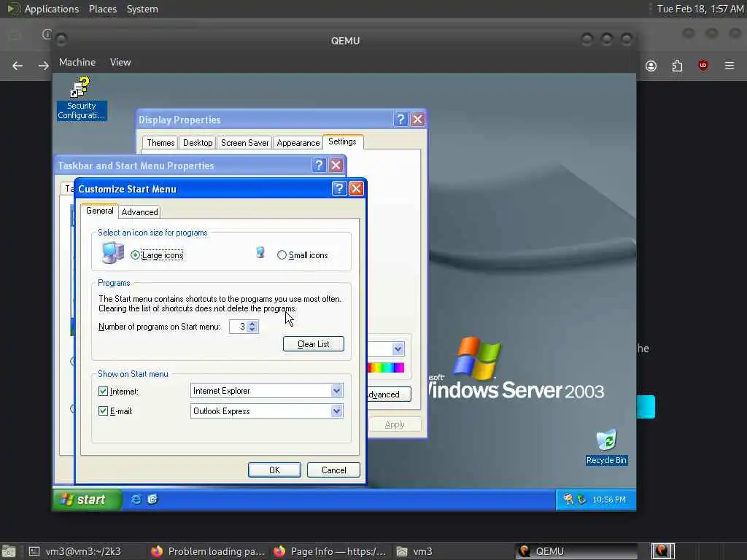This screenshot has width=747, height=560.
Task: Click the show desktop icon in bottom panel
Action: click(9, 551)
